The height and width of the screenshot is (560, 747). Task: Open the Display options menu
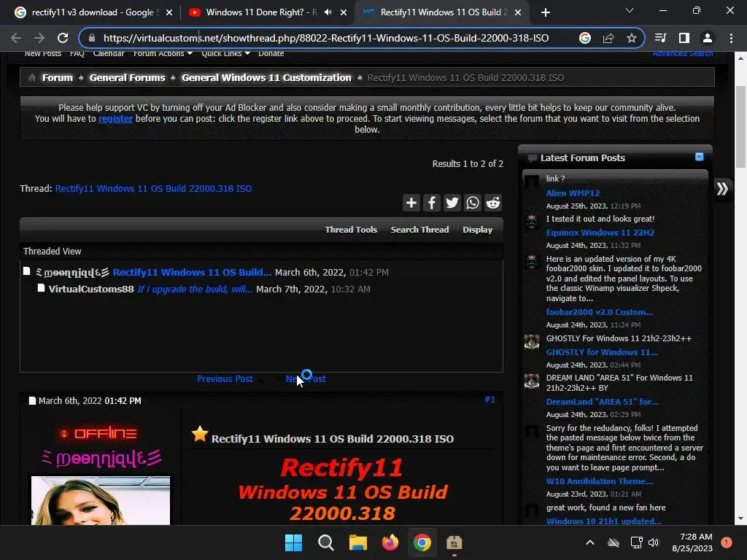477,230
